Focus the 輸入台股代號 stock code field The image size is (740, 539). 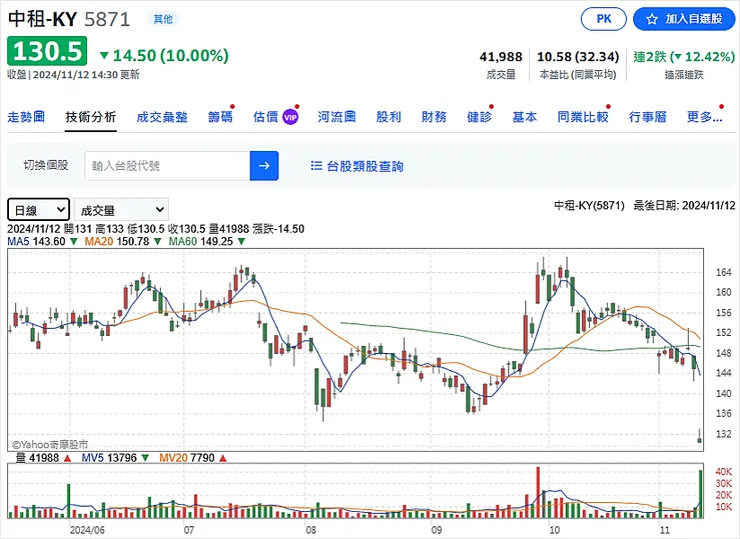pos(166,166)
